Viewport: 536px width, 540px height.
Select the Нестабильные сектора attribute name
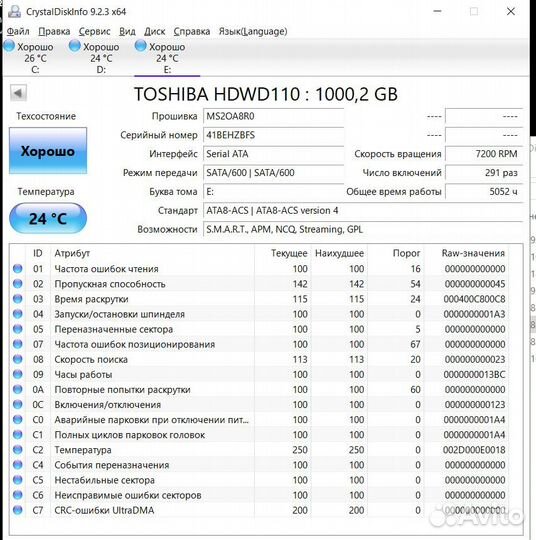(104, 480)
